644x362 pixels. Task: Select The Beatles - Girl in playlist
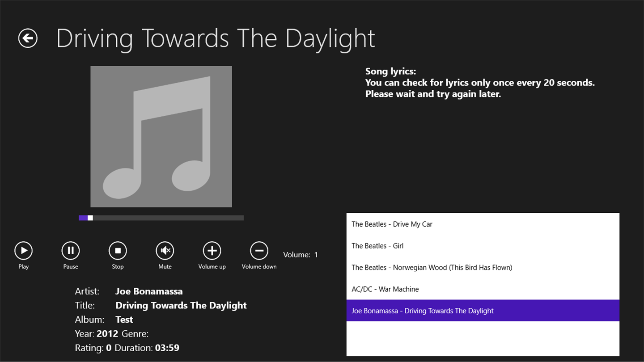click(377, 246)
